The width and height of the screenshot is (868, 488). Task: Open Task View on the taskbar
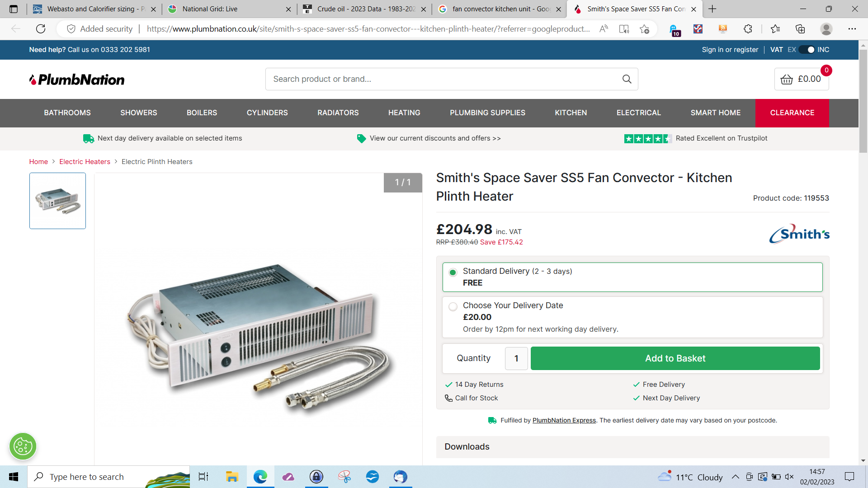(203, 477)
